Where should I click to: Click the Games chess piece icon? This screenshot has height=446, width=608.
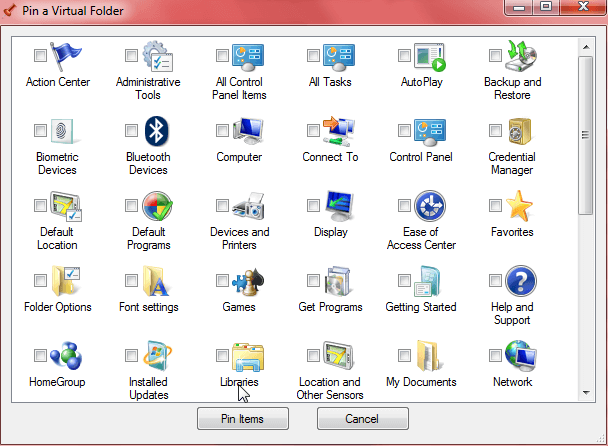coord(248,282)
